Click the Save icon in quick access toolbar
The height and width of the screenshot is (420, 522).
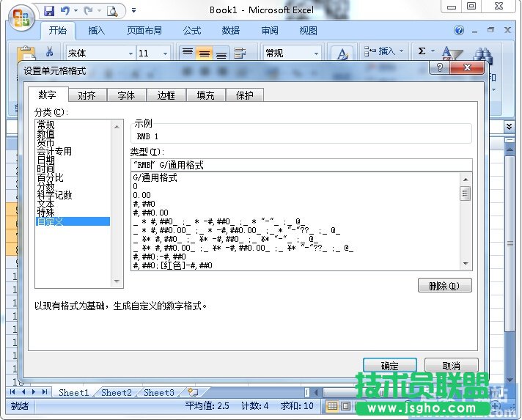click(x=49, y=10)
